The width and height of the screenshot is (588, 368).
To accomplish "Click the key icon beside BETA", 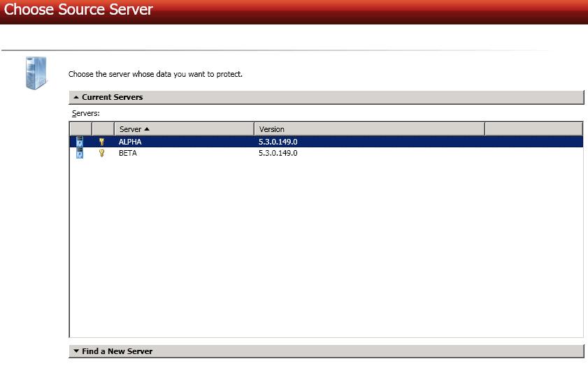I will pos(101,153).
